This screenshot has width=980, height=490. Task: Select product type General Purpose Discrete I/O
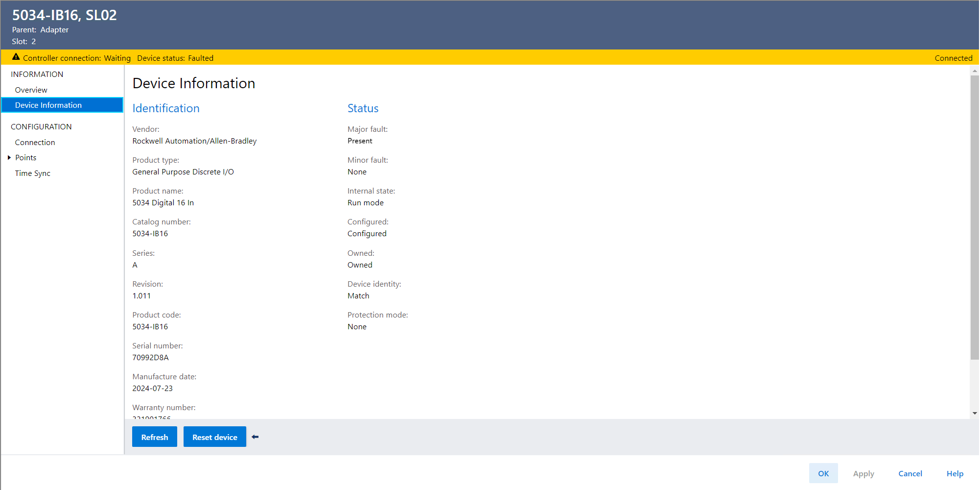pos(183,172)
